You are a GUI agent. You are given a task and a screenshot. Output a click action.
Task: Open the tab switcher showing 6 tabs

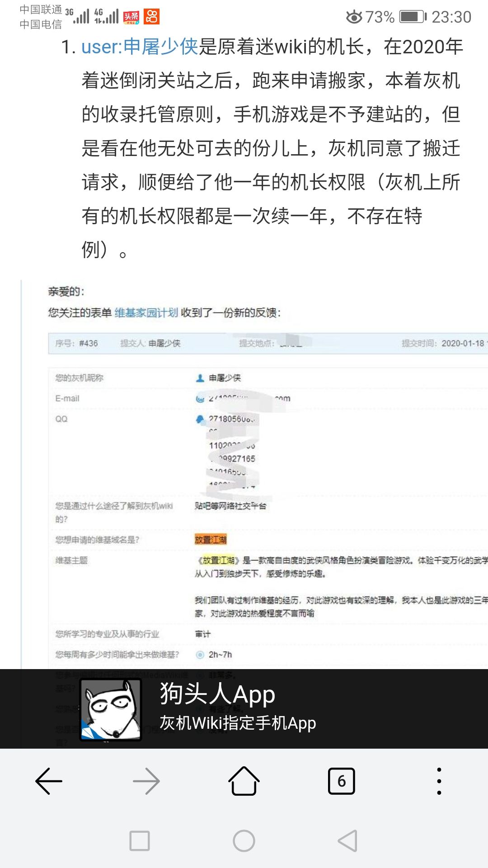342,781
